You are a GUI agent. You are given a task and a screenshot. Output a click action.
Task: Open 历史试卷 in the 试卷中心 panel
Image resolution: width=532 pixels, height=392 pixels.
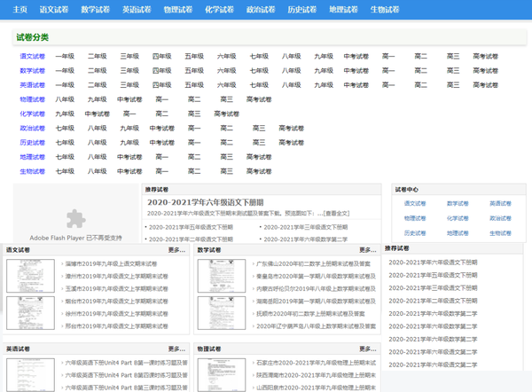[x=415, y=233]
